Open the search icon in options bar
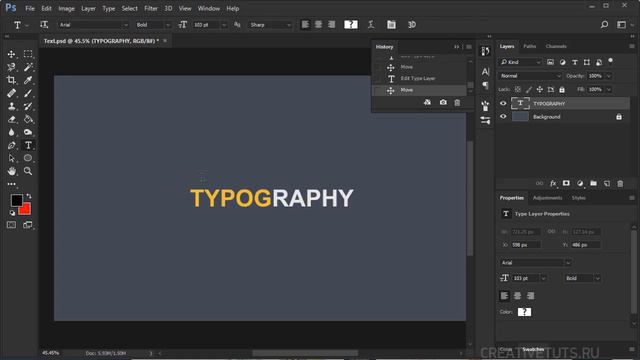The width and height of the screenshot is (640, 360). (x=604, y=25)
